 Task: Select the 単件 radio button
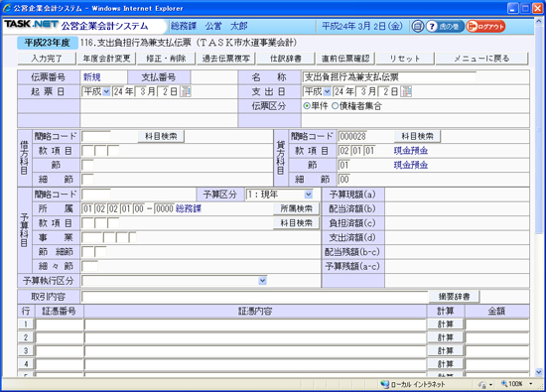coord(307,106)
